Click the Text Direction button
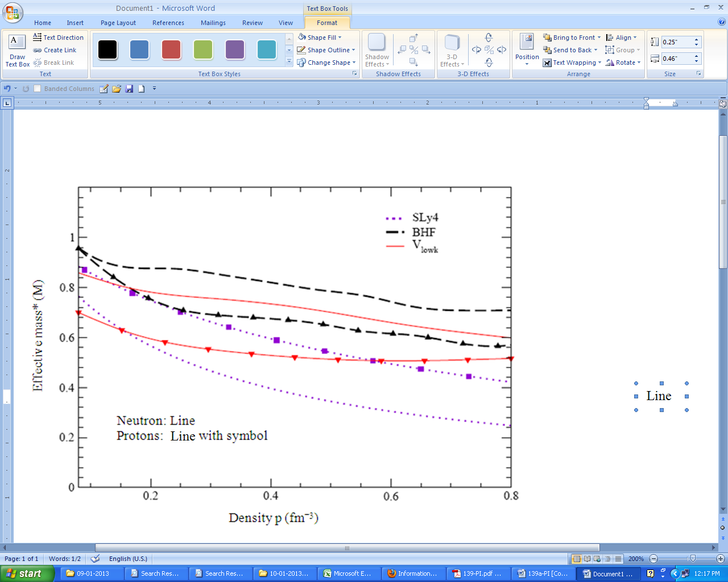Image resolution: width=728 pixels, height=582 pixels. [59, 38]
